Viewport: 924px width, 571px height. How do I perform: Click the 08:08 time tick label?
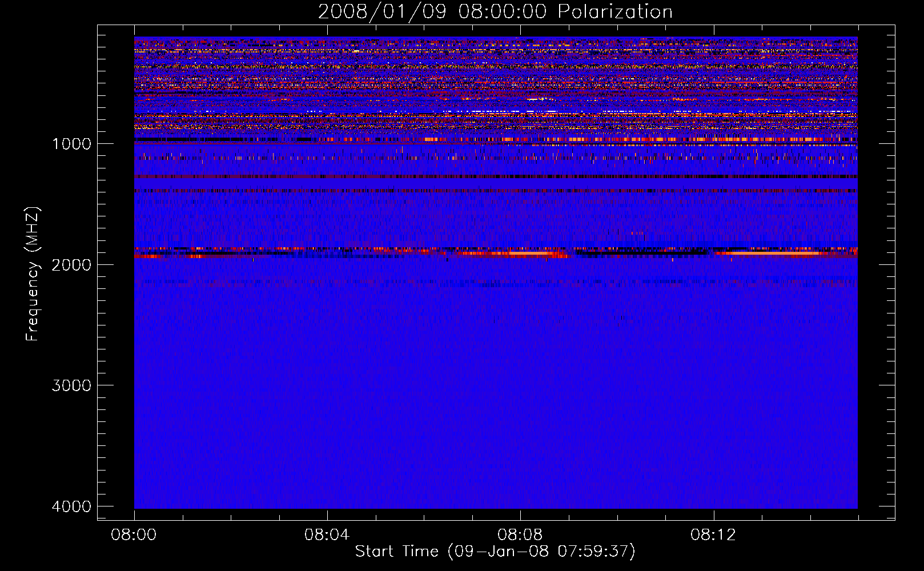520,535
